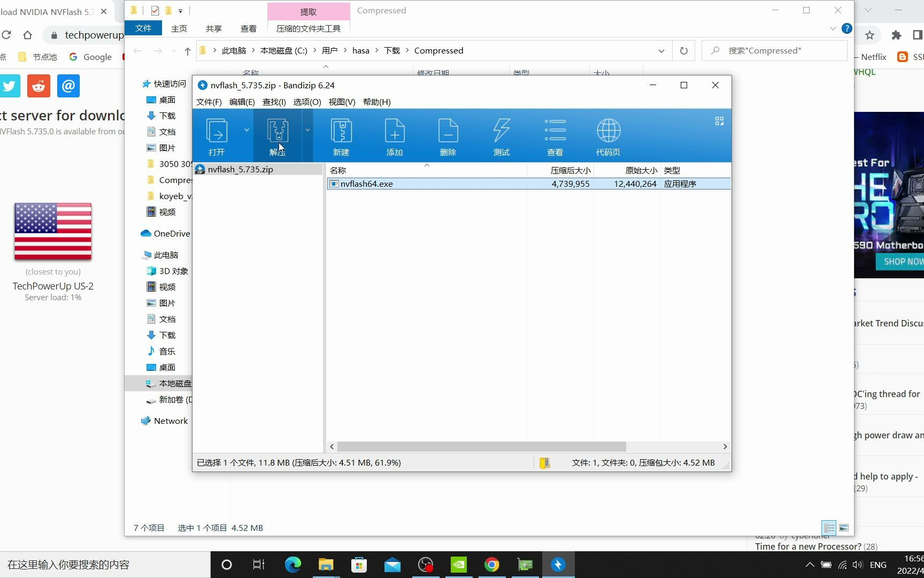The height and width of the screenshot is (578, 924).
Task: Click the email share icon on webpage
Action: tap(68, 86)
